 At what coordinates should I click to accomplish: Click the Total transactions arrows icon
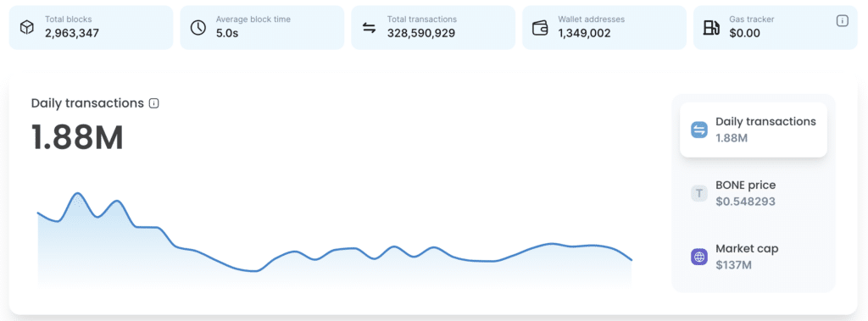pyautogui.click(x=369, y=28)
